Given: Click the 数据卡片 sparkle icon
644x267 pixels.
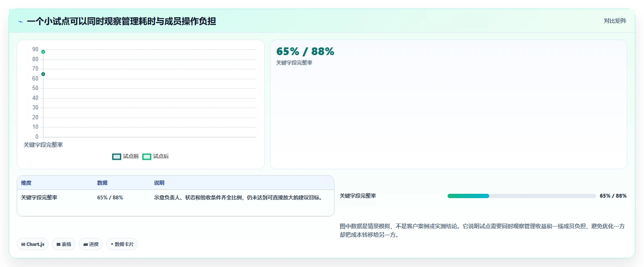Looking at the screenshot, I should click(112, 244).
